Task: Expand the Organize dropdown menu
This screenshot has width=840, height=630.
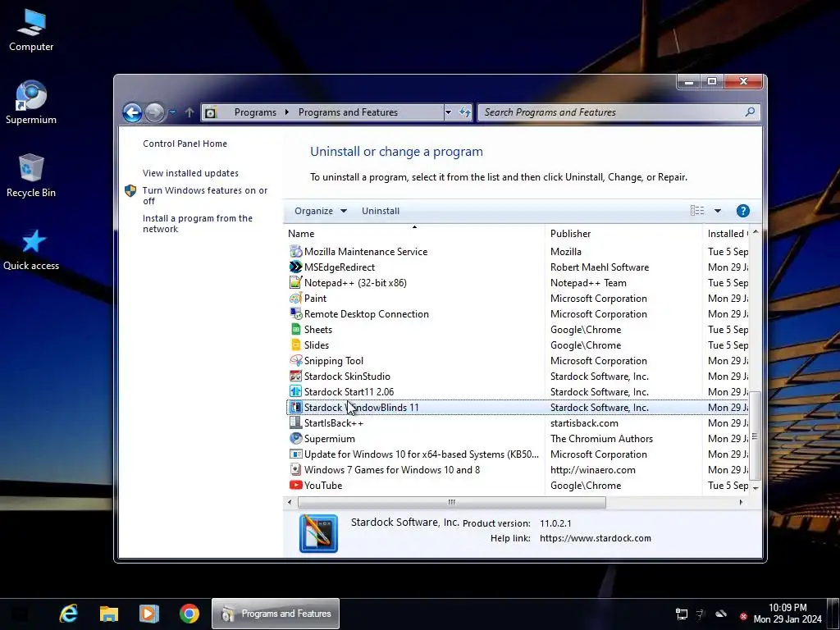Action: click(321, 211)
